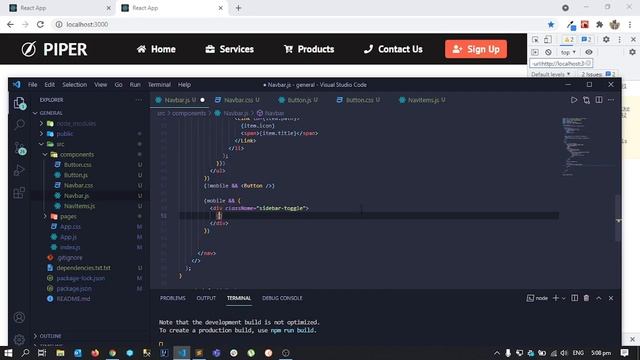Click the Sign Up button

[476, 49]
